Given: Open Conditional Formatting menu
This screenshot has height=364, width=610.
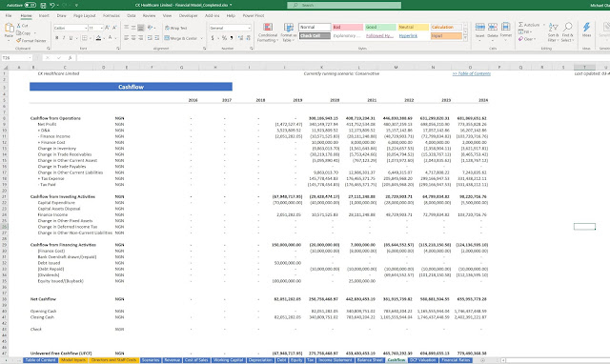Looking at the screenshot, I should (x=268, y=32).
